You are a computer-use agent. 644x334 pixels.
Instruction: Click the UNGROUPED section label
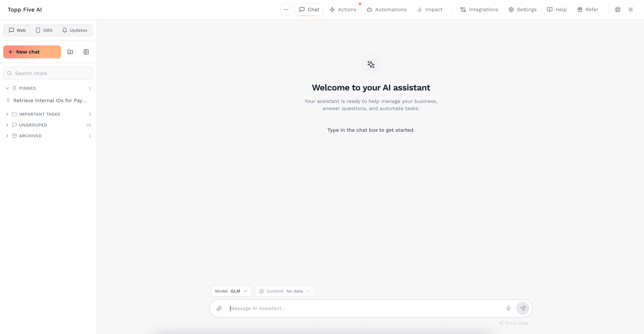coord(33,125)
